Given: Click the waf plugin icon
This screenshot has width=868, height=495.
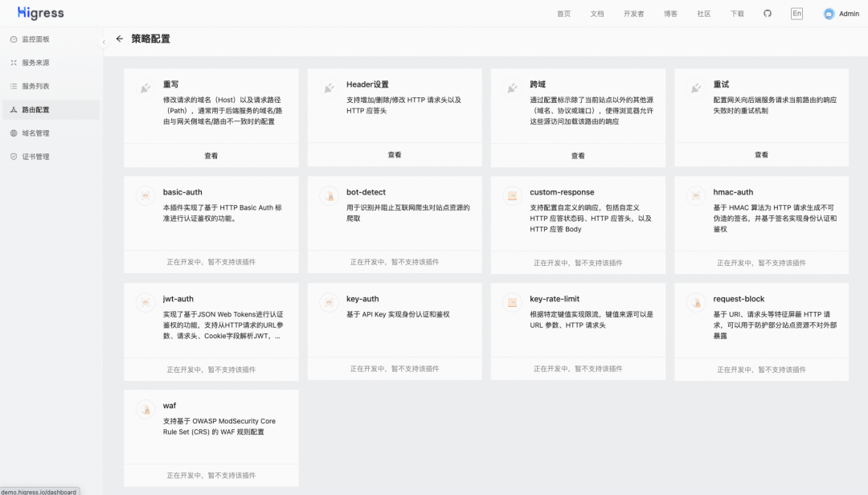Looking at the screenshot, I should (x=145, y=410).
